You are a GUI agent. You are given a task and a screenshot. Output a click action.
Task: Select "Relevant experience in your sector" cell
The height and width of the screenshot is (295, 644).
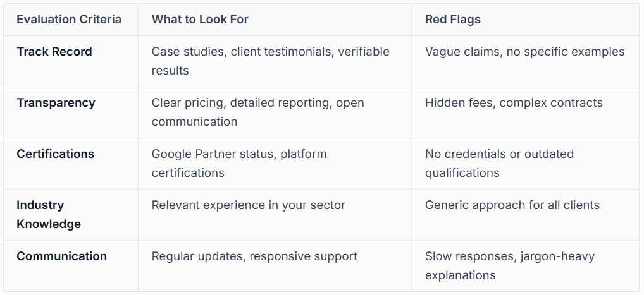click(248, 205)
